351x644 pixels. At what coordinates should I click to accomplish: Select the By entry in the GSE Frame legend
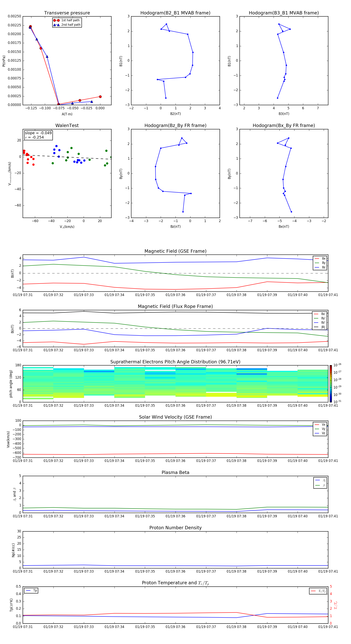click(320, 263)
